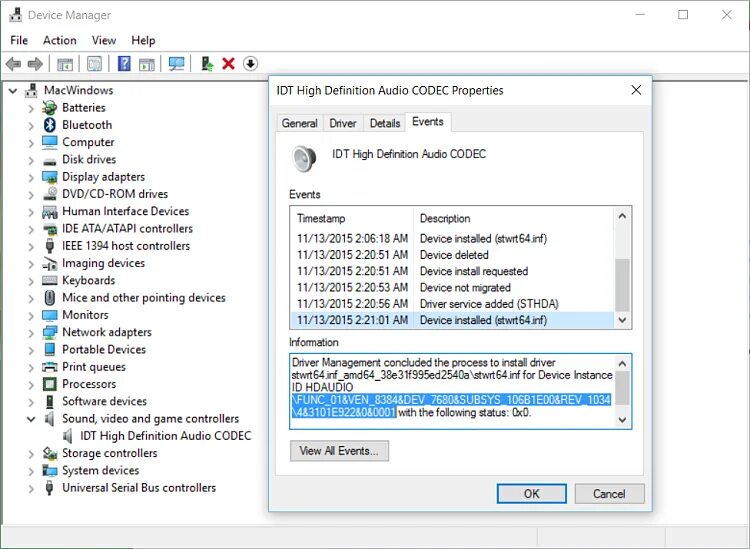Collapse Sound, video and game controllers

(x=31, y=419)
